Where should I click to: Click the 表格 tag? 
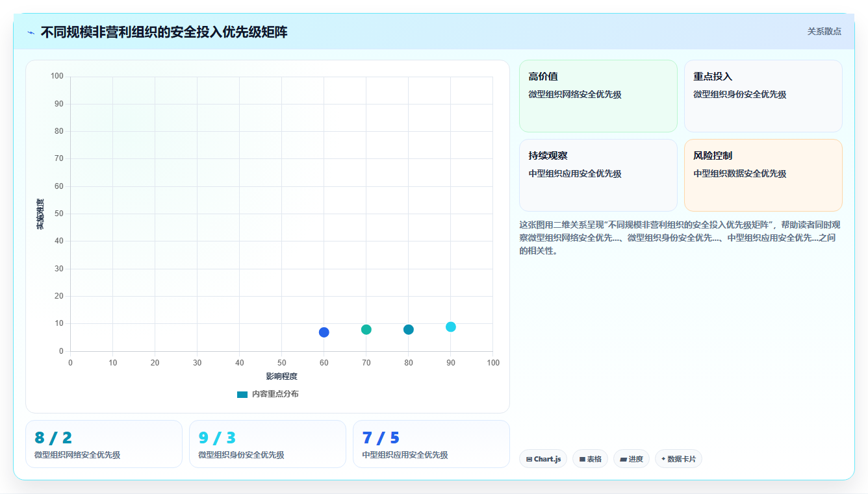[590, 459]
